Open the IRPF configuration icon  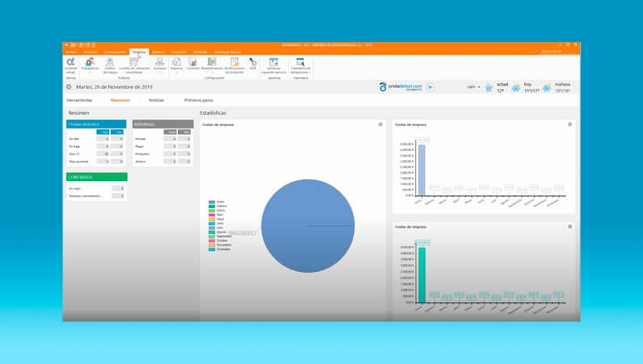[x=253, y=64]
